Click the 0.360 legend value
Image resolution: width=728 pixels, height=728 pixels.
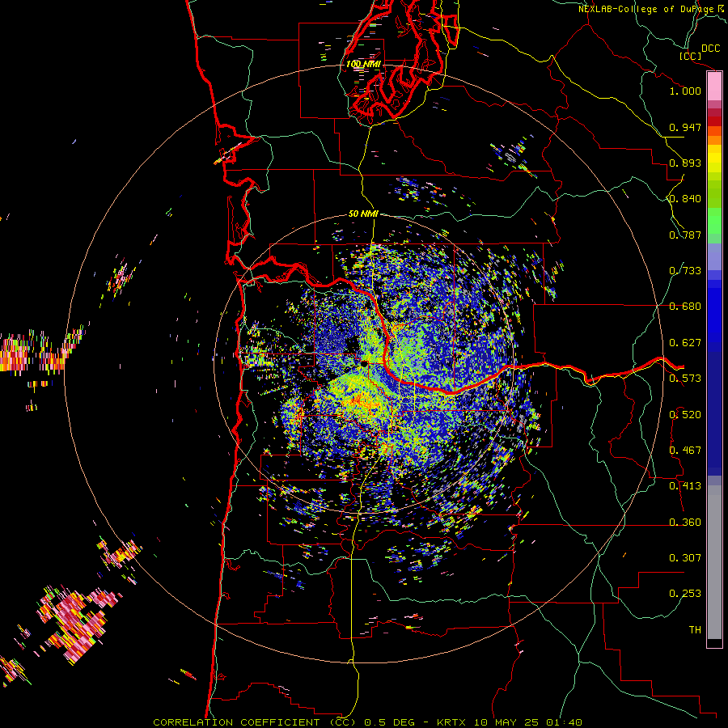tap(685, 523)
